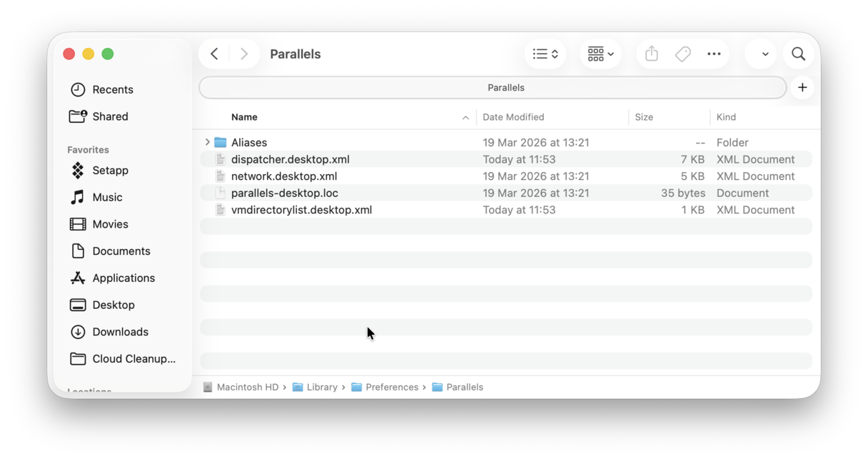This screenshot has width=868, height=461.
Task: Select the Aliases folder name
Action: click(x=249, y=143)
